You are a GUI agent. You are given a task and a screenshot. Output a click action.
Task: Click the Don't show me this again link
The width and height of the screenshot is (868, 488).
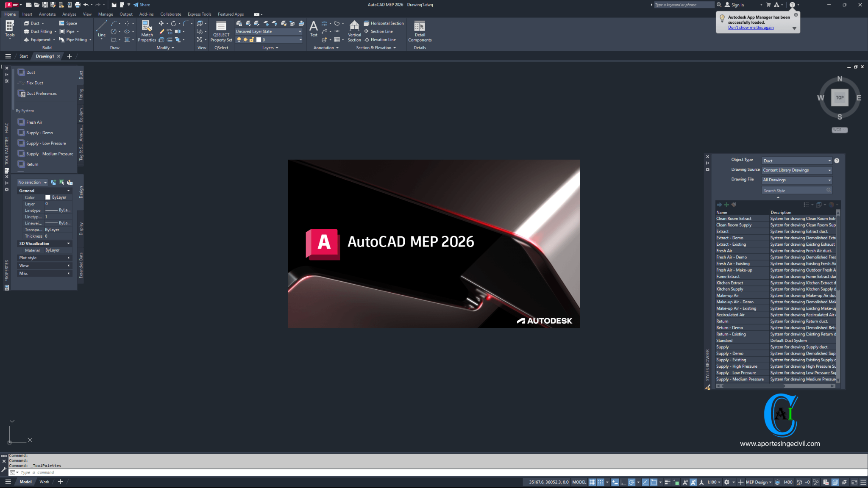pyautogui.click(x=750, y=27)
